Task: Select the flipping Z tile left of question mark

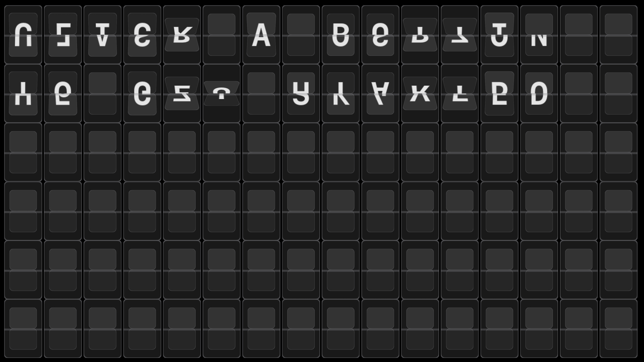Action: pos(182,94)
